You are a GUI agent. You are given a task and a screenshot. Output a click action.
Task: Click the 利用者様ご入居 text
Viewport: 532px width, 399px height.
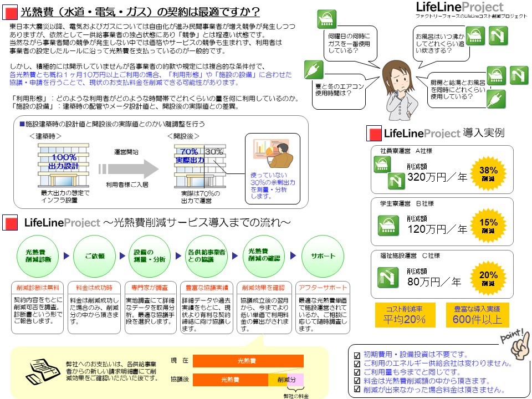pyautogui.click(x=127, y=185)
